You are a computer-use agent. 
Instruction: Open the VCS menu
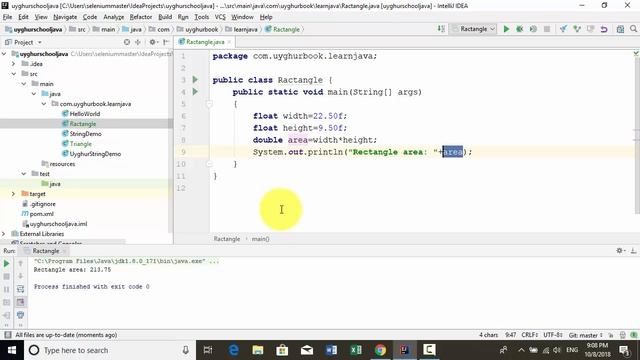pyautogui.click(x=220, y=17)
